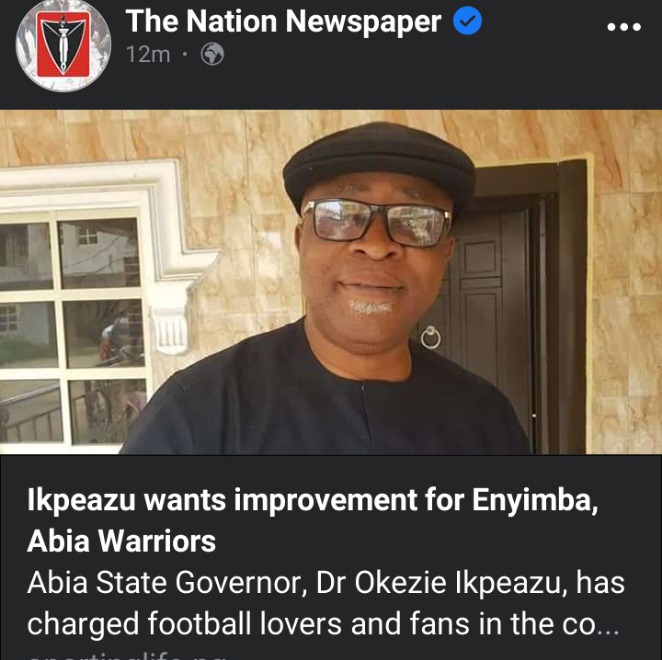Click the "Abia Warriors" headline line
Image resolution: width=662 pixels, height=660 pixels.
tap(122, 541)
